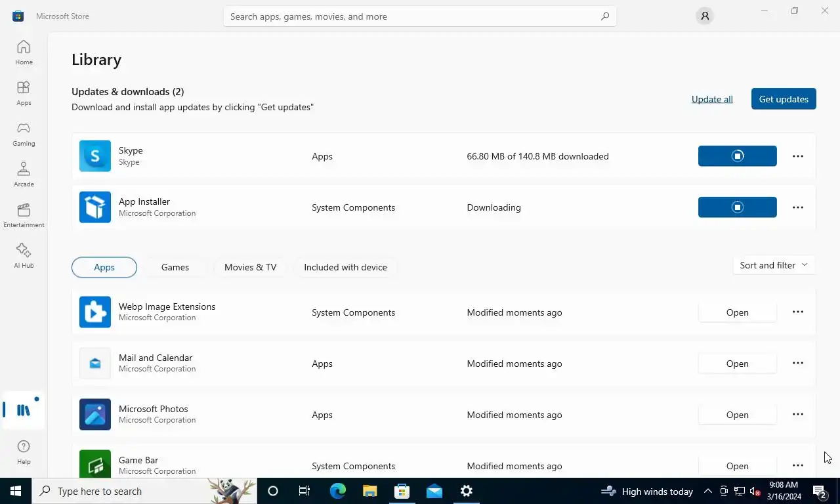Click the search magnifier icon

pyautogui.click(x=605, y=16)
